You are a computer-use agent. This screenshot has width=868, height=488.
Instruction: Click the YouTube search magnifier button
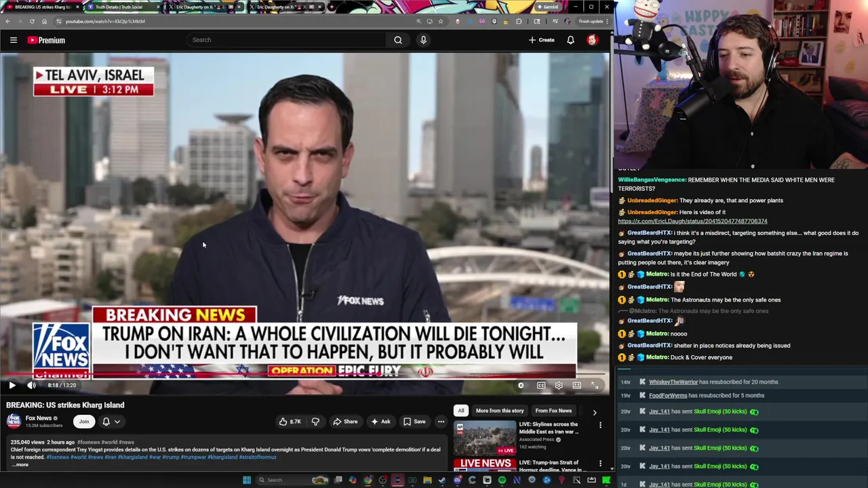pos(398,39)
